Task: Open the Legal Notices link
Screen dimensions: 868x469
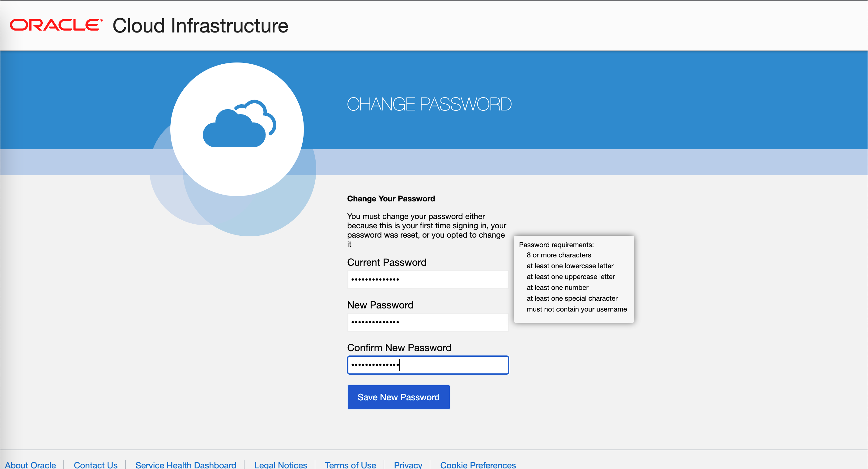Action: (281, 465)
